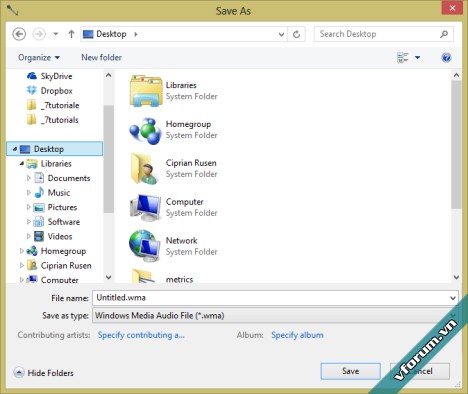
Task: Open the Organize menu
Action: [39, 58]
